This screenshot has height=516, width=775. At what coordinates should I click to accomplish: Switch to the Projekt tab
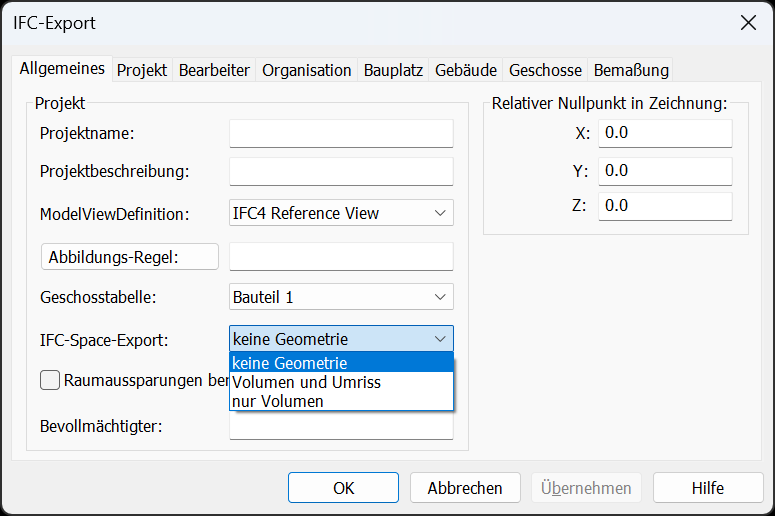click(142, 70)
